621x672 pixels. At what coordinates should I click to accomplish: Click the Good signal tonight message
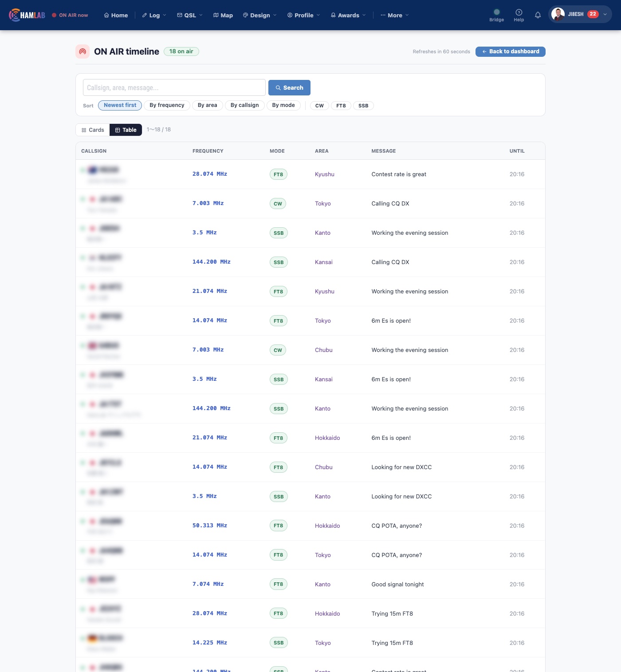tap(398, 584)
